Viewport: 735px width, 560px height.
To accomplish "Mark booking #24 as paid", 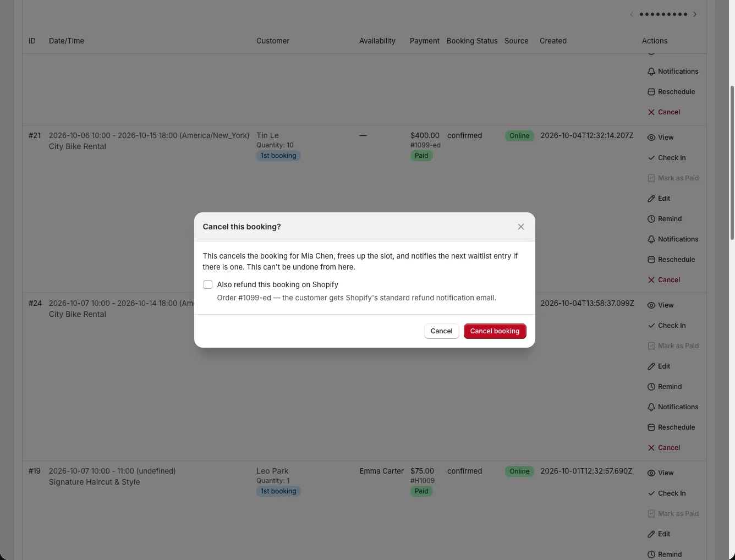I will pyautogui.click(x=673, y=346).
